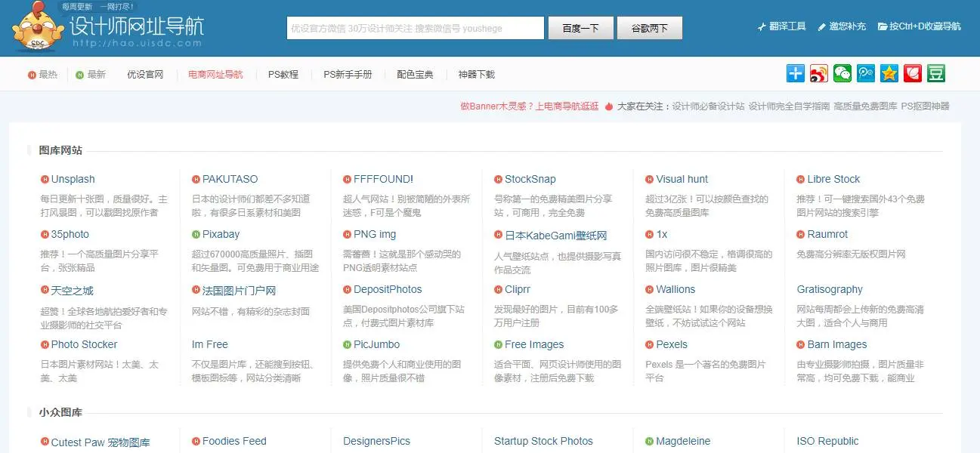The image size is (980, 453).
Task: Click 按Ctrl+D收藏导航 link
Action: click(x=925, y=26)
